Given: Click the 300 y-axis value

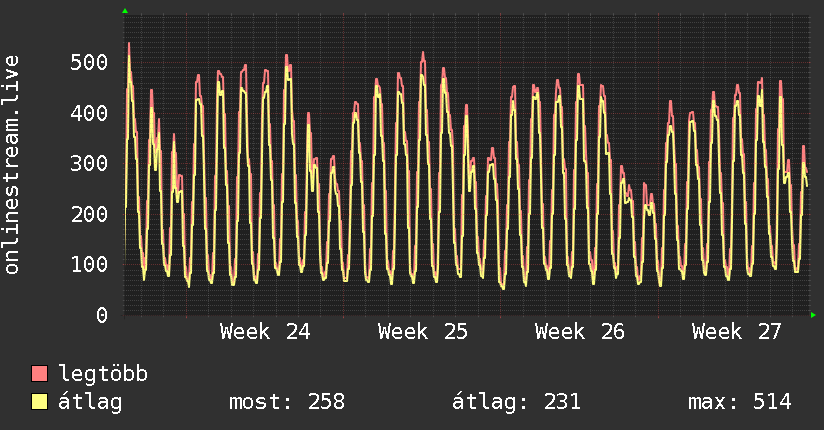Looking at the screenshot, I should click(x=89, y=163).
